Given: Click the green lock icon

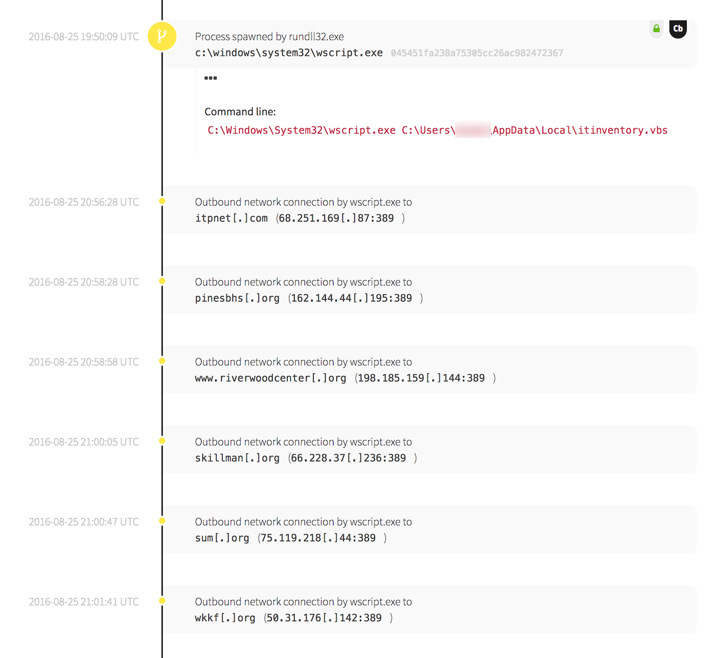Looking at the screenshot, I should point(656,29).
